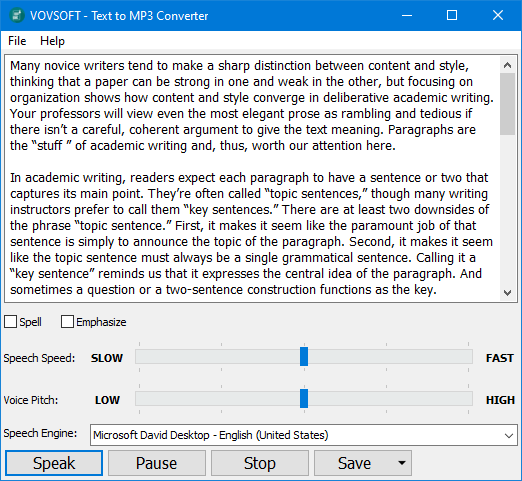The image size is (522, 481).
Task: Open the Help menu
Action: point(52,41)
